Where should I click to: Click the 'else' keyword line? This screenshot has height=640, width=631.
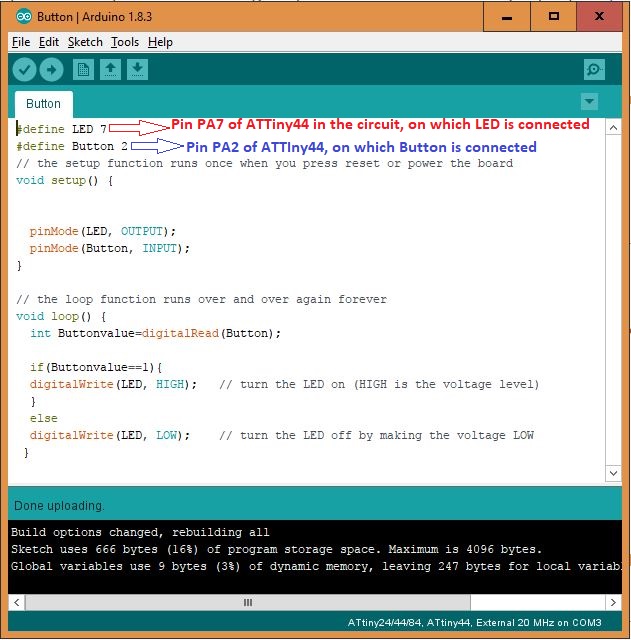click(43, 418)
